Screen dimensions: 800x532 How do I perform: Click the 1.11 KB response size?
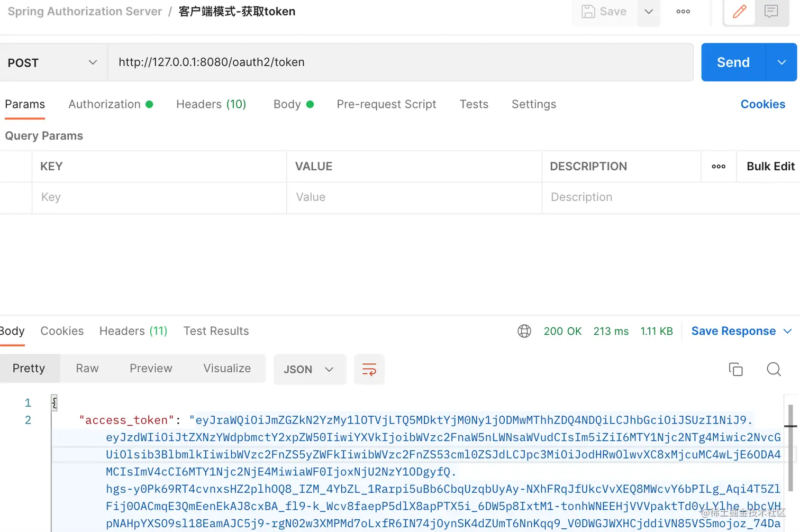pyautogui.click(x=657, y=331)
